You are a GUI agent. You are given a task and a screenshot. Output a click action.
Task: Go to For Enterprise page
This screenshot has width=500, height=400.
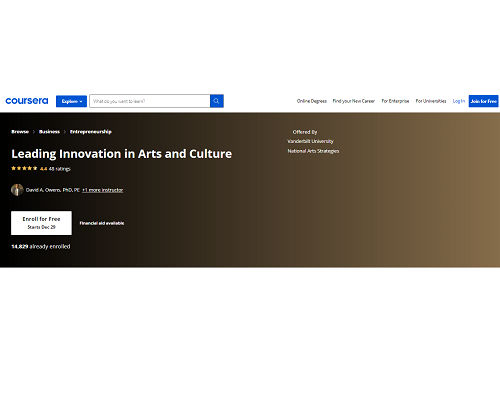coord(395,101)
